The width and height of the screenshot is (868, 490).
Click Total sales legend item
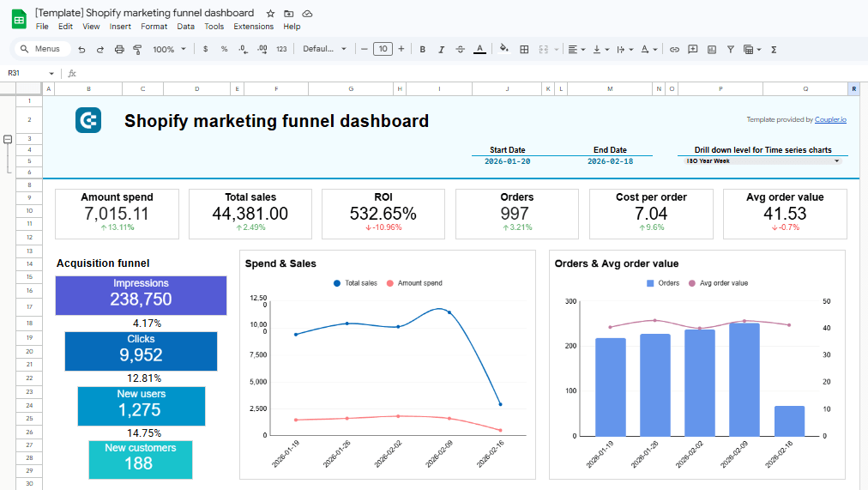(355, 283)
